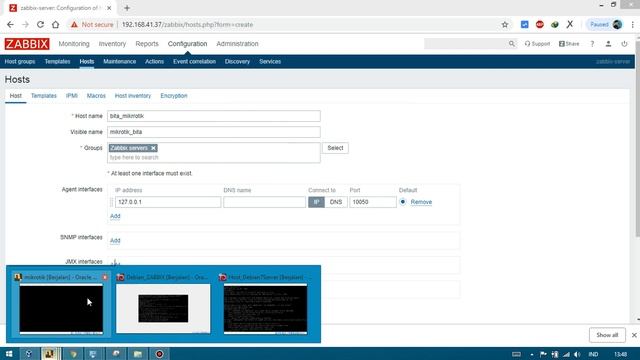640x360 pixels.
Task: Add an SNMP interface
Action: coord(115,241)
